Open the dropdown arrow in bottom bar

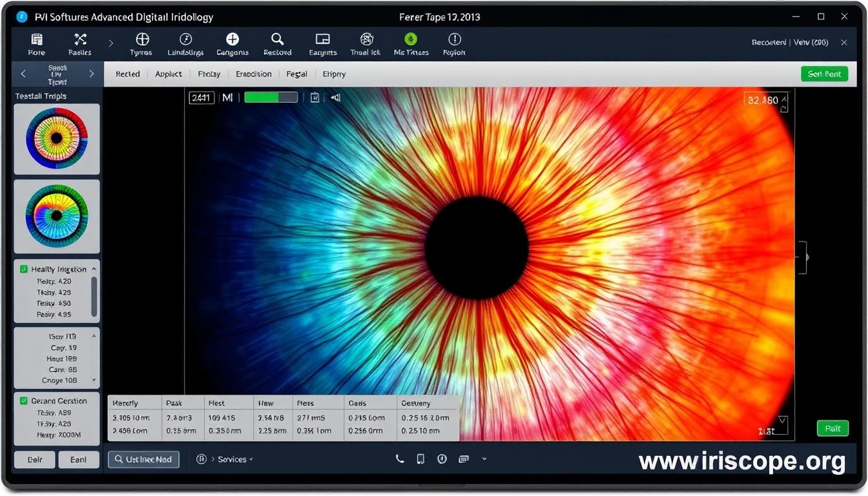484,459
